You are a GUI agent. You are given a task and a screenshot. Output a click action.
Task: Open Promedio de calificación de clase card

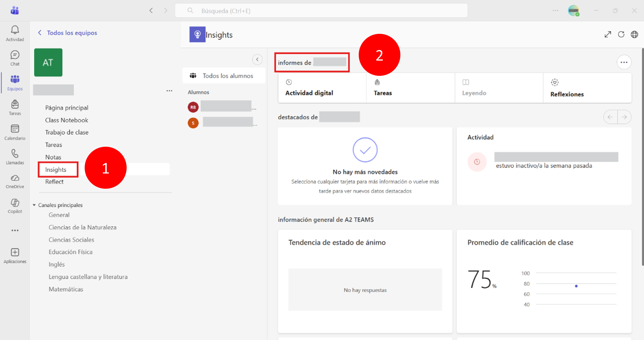coord(544,281)
